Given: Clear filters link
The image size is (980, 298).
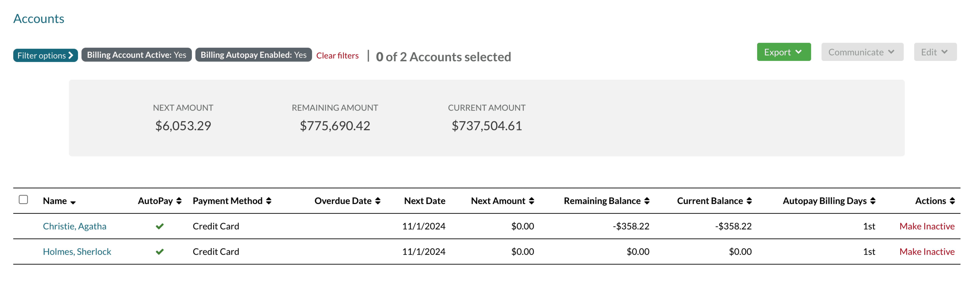Looking at the screenshot, I should click(x=337, y=56).
